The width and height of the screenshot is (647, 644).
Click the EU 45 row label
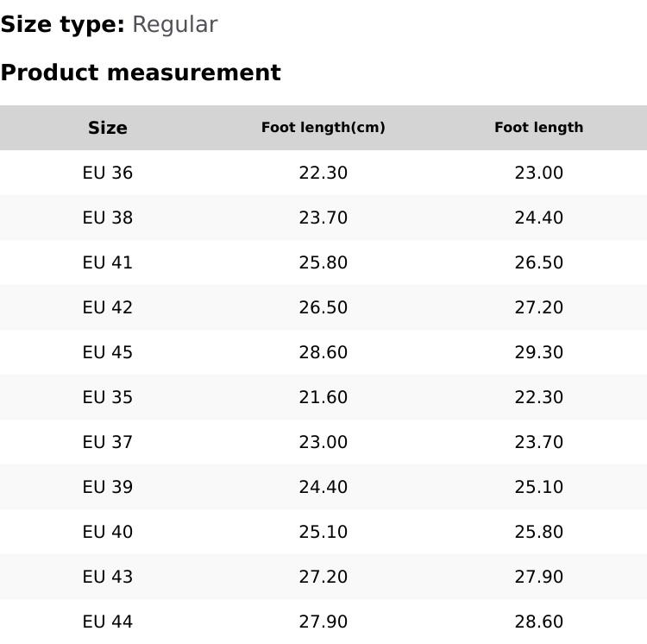tap(108, 352)
